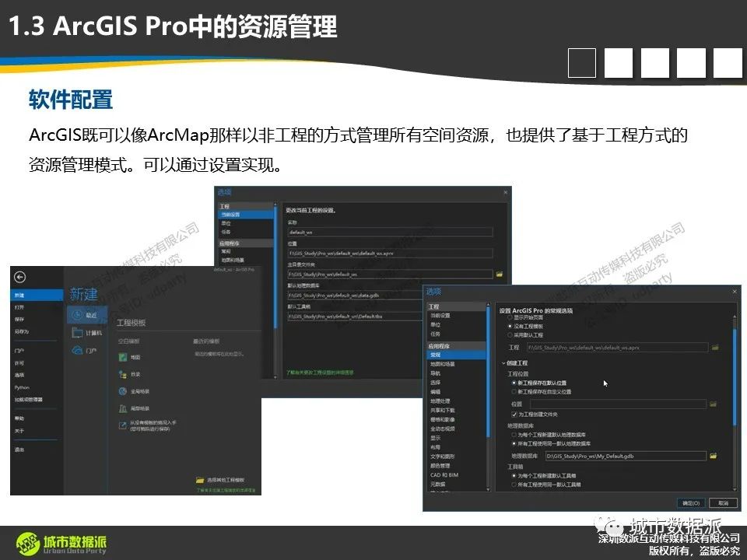The width and height of the screenshot is (747, 560).
Task: Select 颜色管理 in front 选项 dialog list
Action: [x=440, y=466]
